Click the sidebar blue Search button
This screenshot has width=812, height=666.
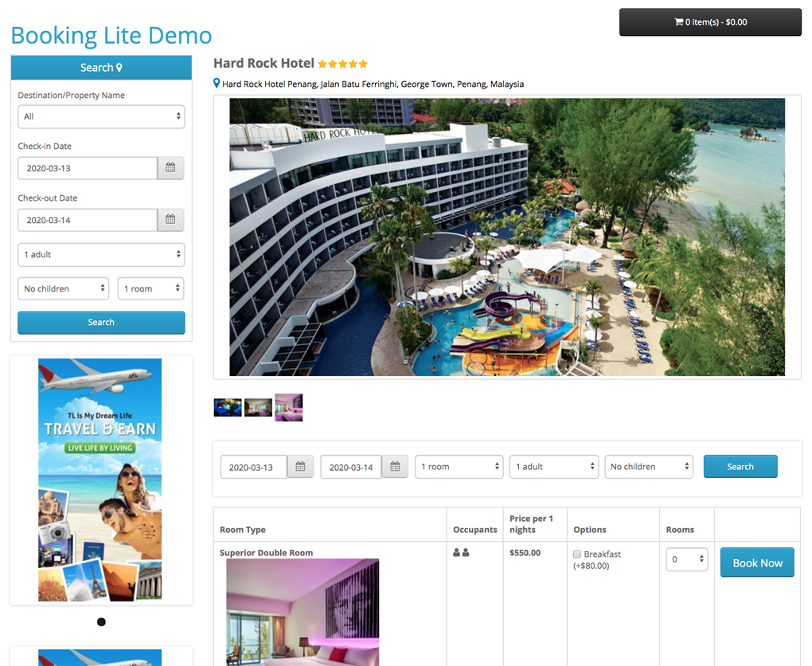click(x=101, y=323)
